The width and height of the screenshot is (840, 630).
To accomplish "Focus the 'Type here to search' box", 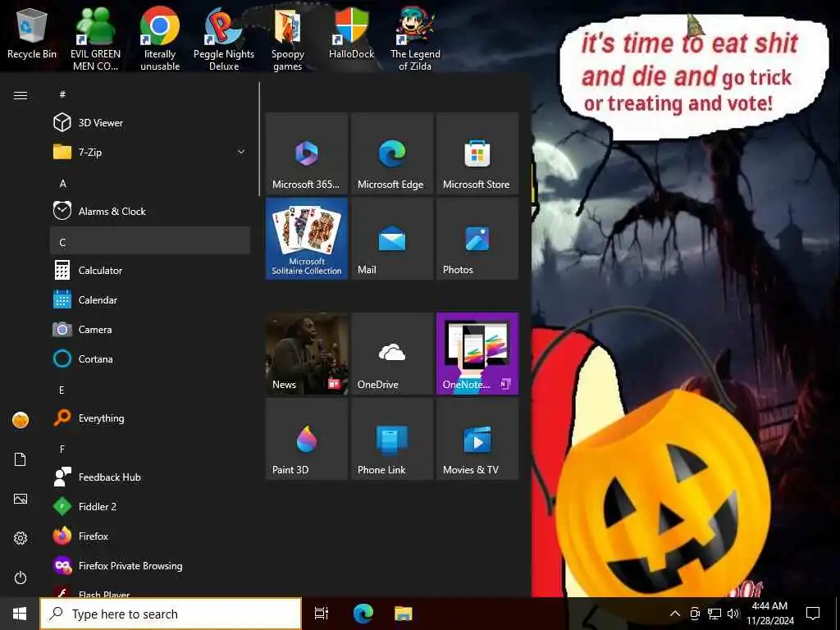I will (x=171, y=614).
